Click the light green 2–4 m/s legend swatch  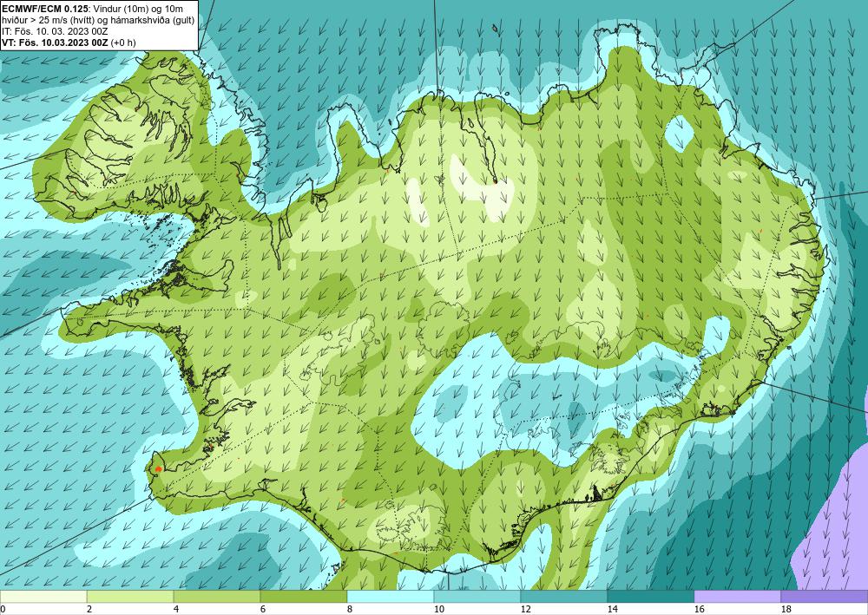point(130,596)
